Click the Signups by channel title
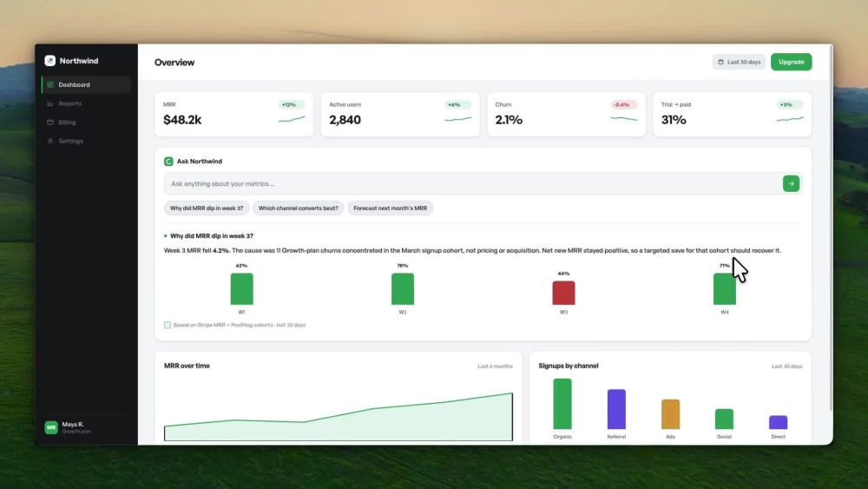Screen dimensions: 868x489 tap(569, 366)
